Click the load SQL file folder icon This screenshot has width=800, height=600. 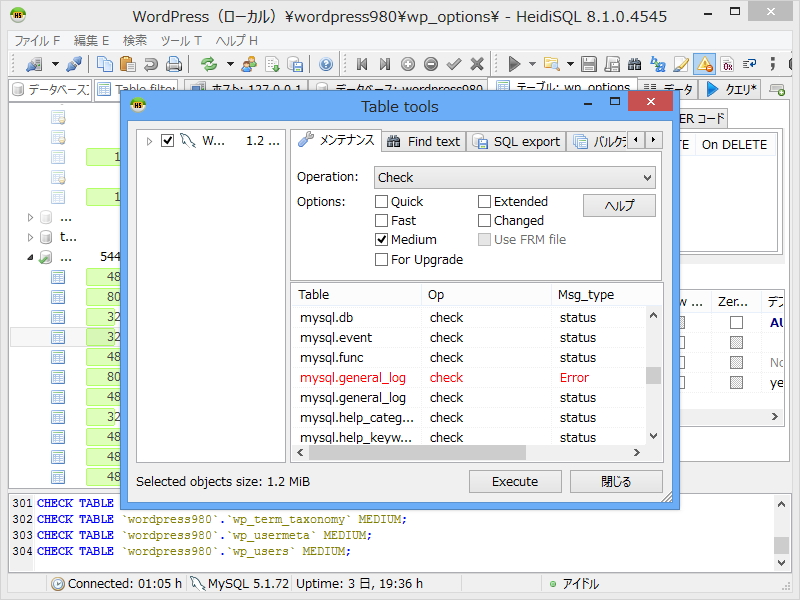coord(552,64)
